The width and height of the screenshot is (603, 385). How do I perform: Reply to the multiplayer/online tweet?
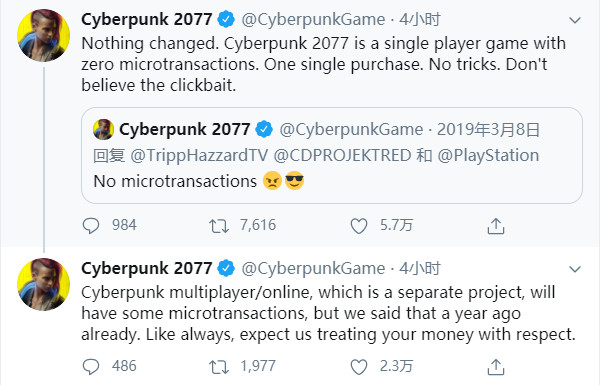click(91, 367)
